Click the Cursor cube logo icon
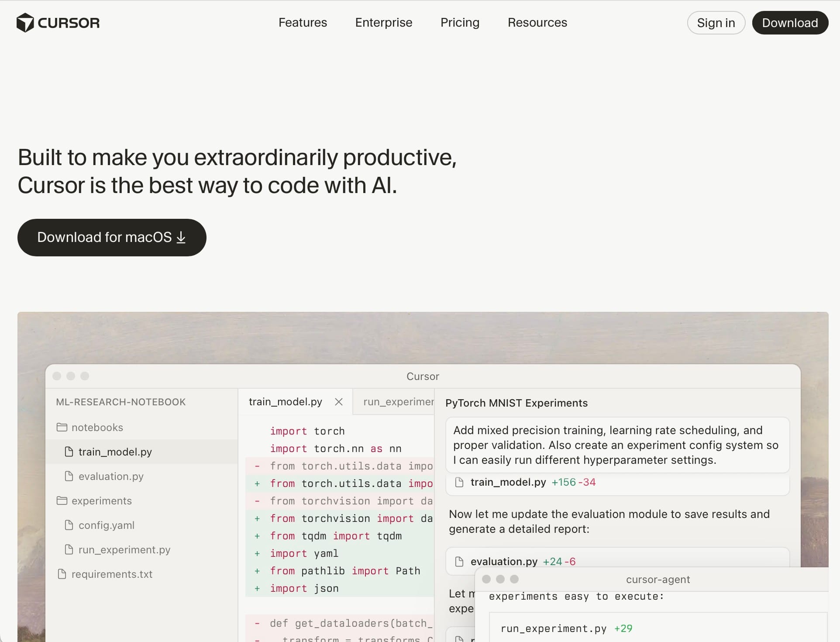This screenshot has height=642, width=840. pos(25,23)
